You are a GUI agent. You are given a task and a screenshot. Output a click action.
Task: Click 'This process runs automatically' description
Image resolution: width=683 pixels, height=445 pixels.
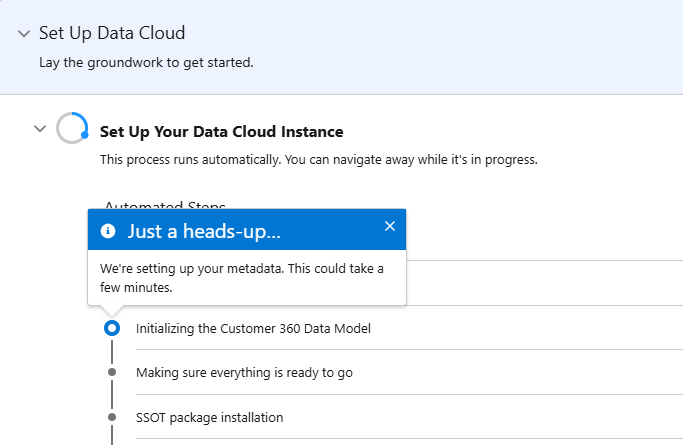point(319,160)
